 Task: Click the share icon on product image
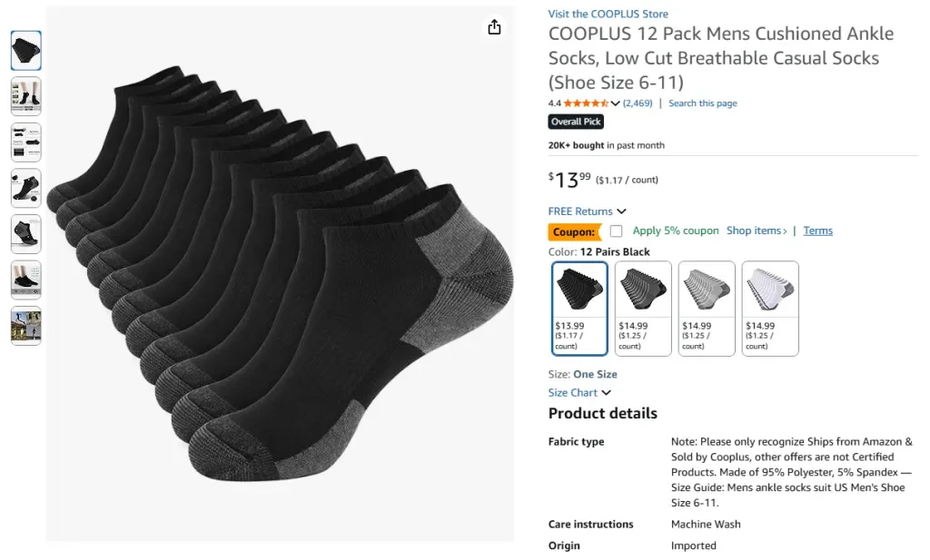[494, 27]
